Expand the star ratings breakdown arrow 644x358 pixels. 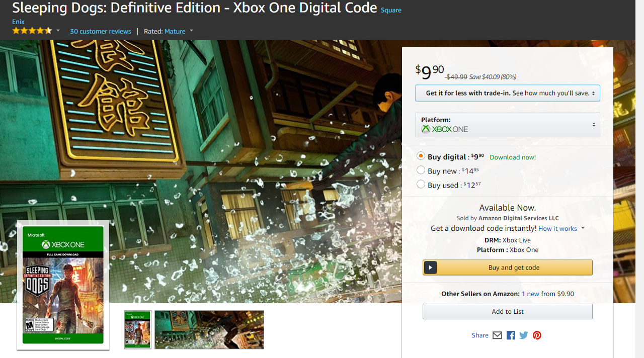pyautogui.click(x=58, y=31)
